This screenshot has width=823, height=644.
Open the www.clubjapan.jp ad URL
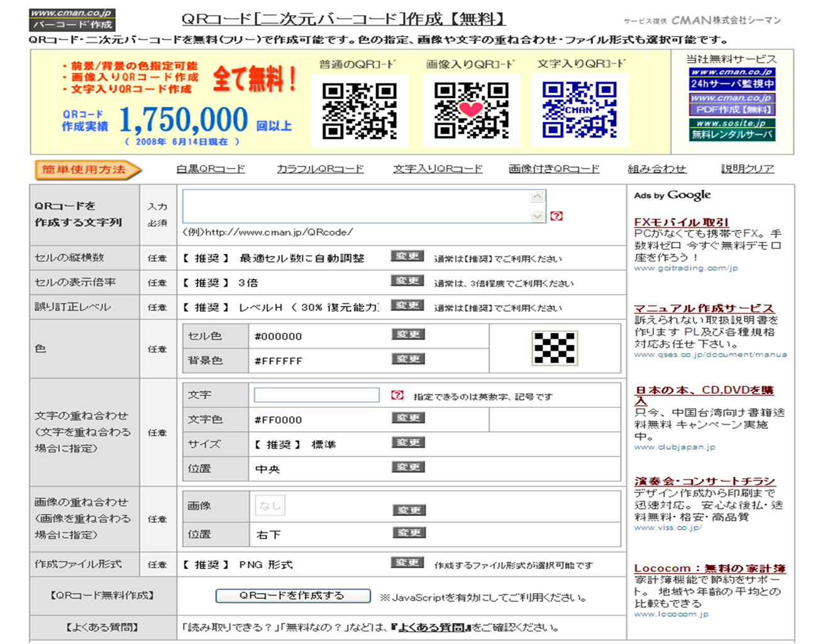(675, 447)
